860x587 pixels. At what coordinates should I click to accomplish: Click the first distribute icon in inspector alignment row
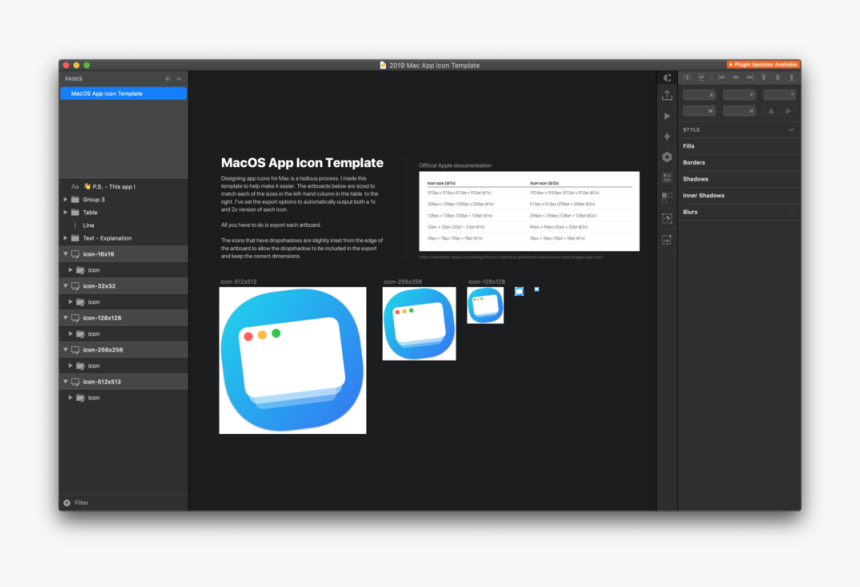[x=687, y=78]
